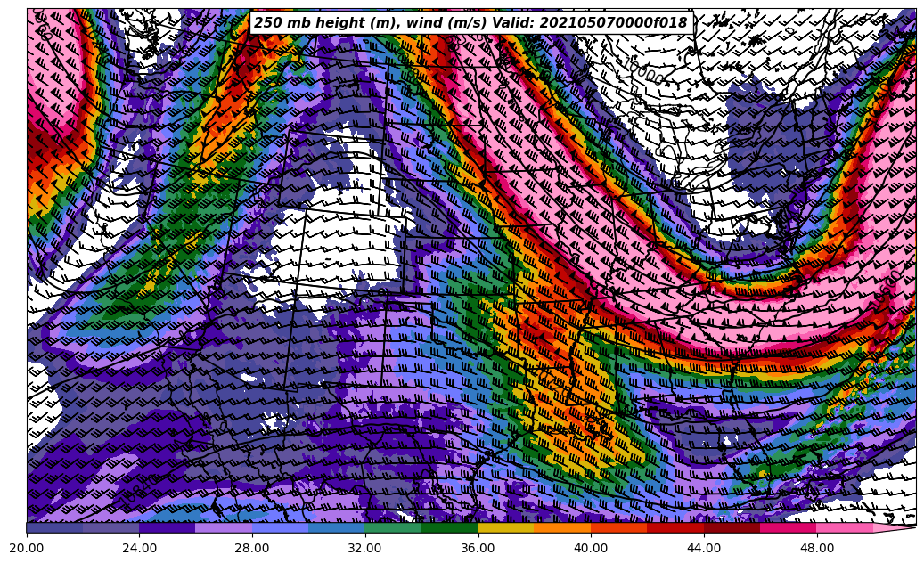Click the 20.00 colorbar tick label

pyautogui.click(x=27, y=549)
